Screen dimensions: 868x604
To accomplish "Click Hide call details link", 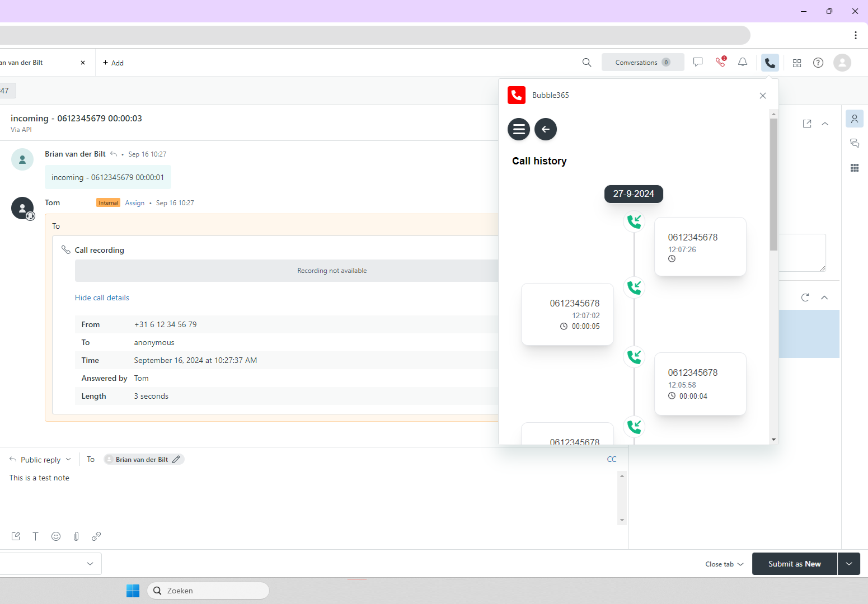I will pos(102,298).
